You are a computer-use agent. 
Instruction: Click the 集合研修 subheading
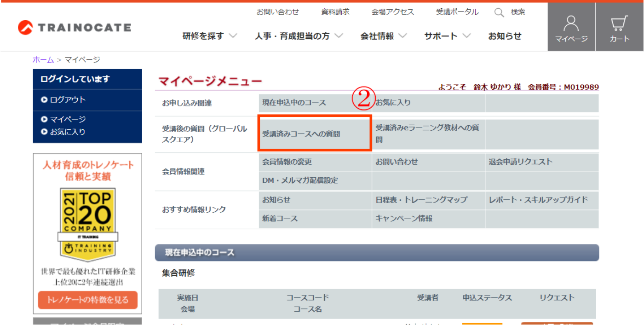click(178, 273)
